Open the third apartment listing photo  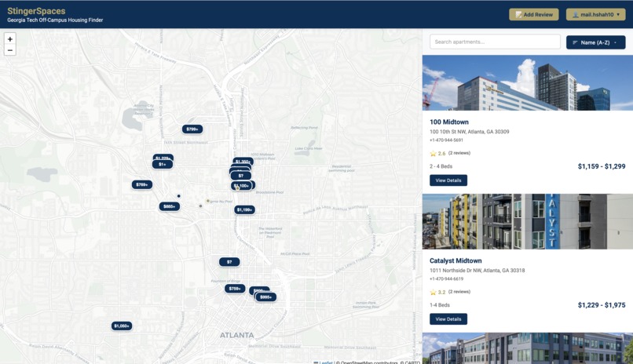pyautogui.click(x=528, y=348)
